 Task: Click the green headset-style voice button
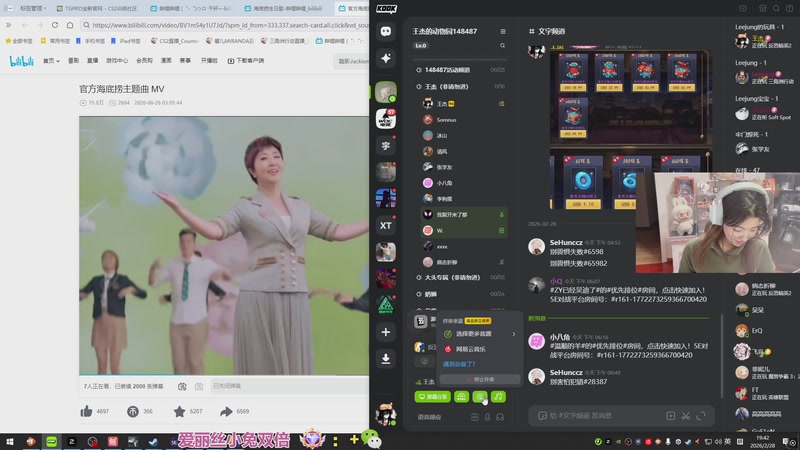tap(461, 396)
